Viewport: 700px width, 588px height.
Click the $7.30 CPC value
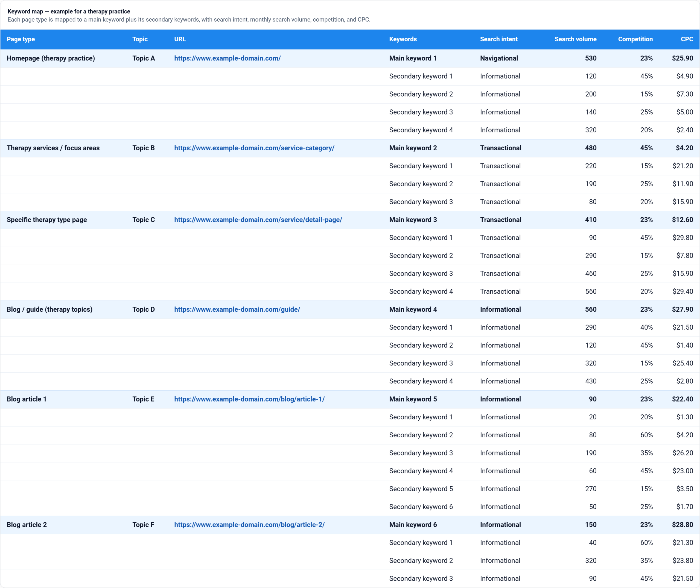pos(685,94)
